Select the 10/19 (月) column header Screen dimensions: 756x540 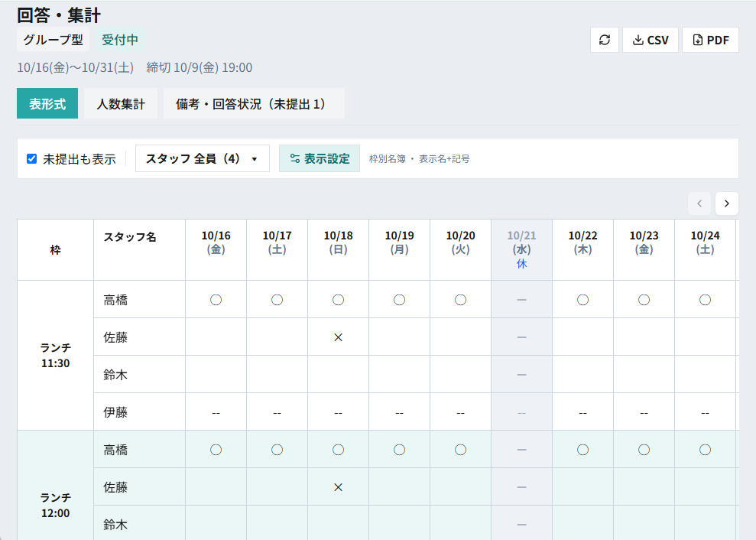(x=399, y=250)
